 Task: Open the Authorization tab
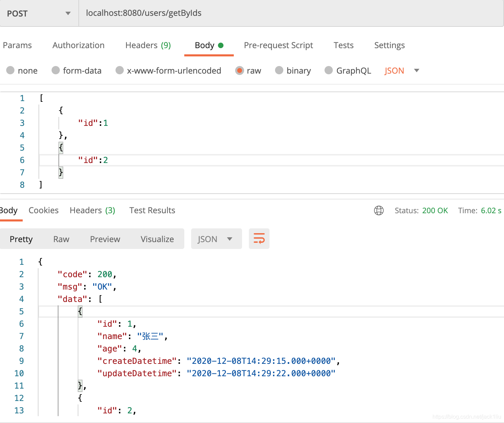(78, 45)
